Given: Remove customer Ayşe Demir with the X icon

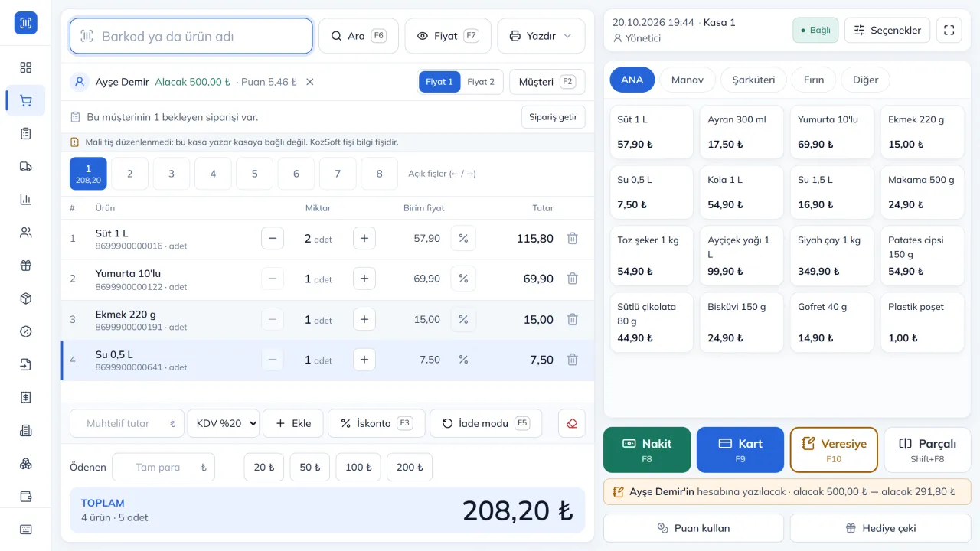Looking at the screenshot, I should pyautogui.click(x=310, y=82).
